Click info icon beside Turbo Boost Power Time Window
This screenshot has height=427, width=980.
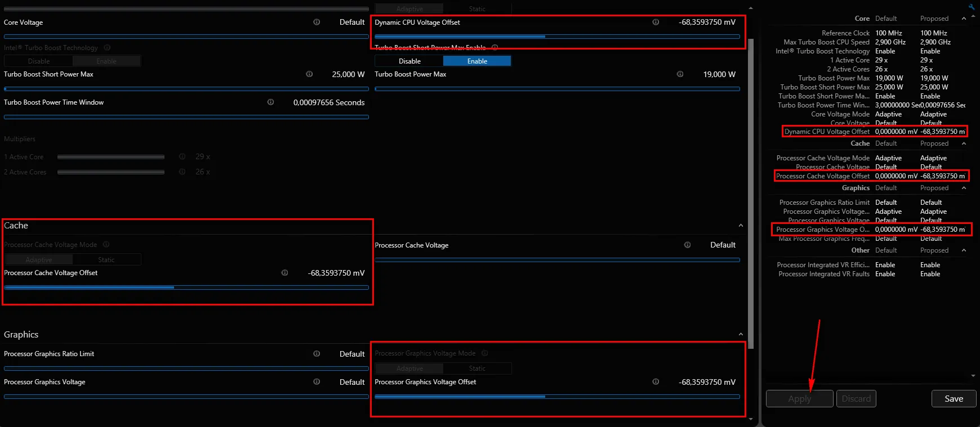270,102
